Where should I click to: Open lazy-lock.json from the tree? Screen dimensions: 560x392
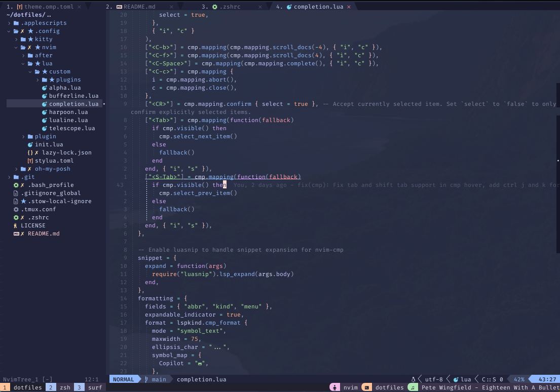67,152
